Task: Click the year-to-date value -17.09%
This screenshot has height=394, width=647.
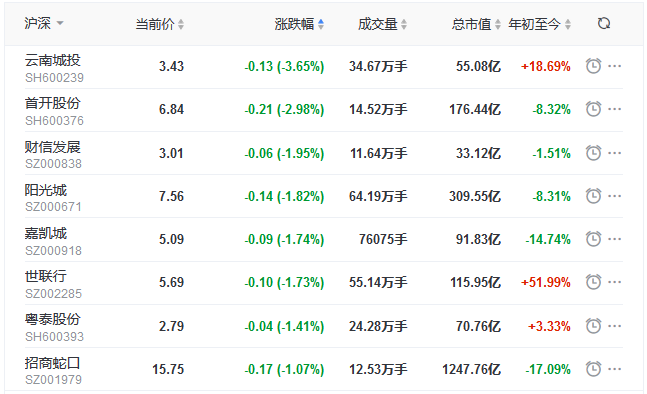Action: [548, 369]
